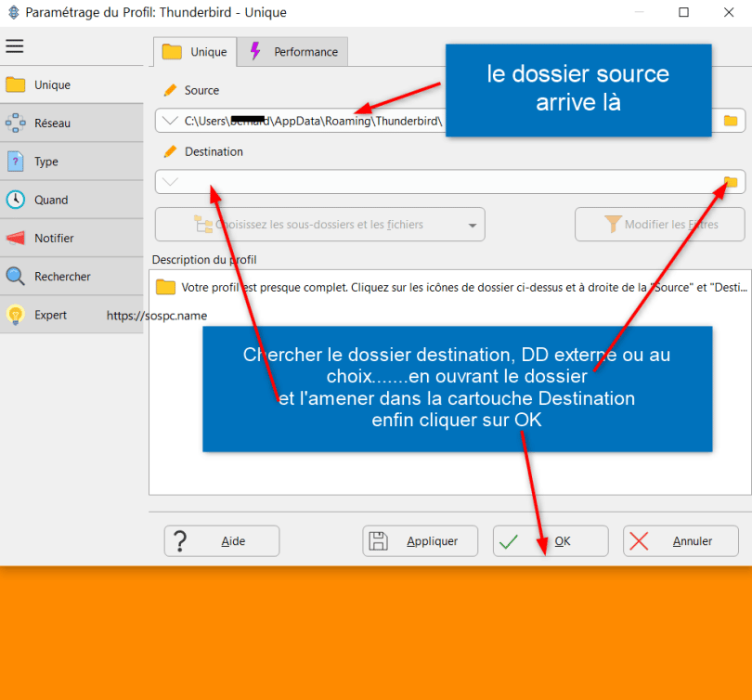Click the Appliquer button
The width and height of the screenshot is (752, 700).
point(421,541)
